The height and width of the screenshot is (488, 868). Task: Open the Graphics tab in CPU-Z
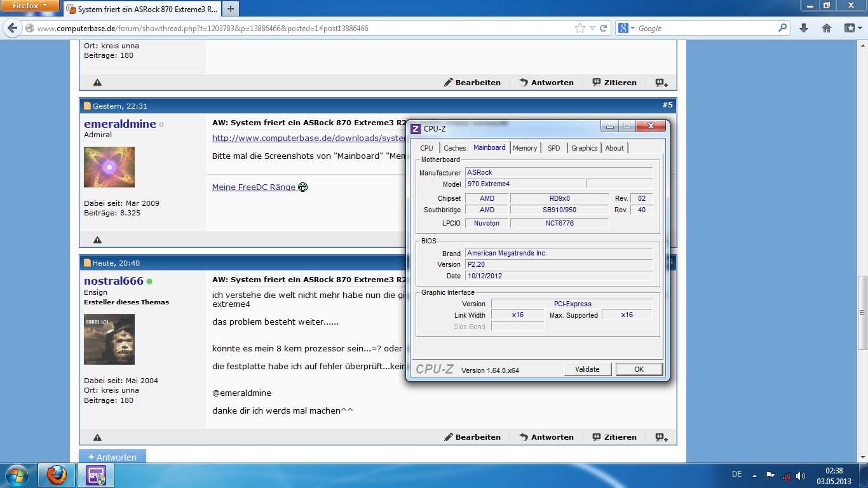click(585, 148)
